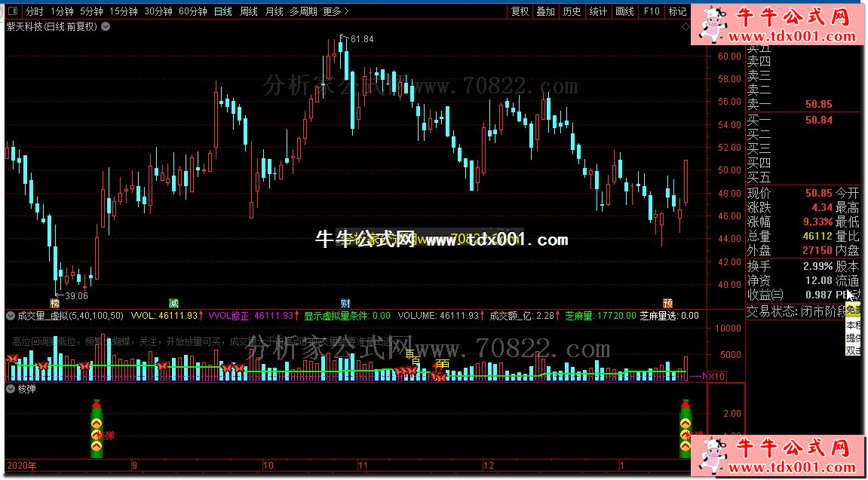Click the 卖四 order row label
This screenshot has height=480, width=868.
pos(759,61)
